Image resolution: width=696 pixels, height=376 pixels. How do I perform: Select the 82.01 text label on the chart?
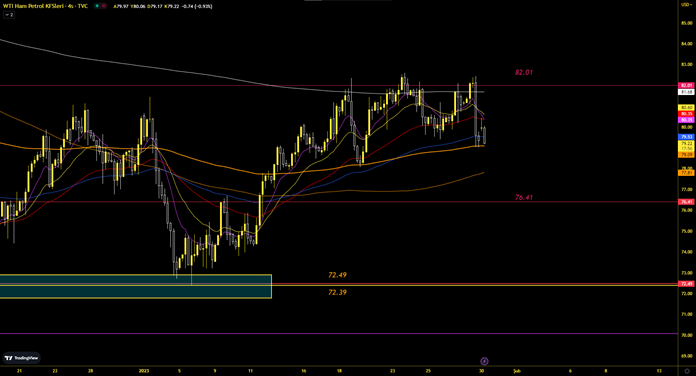click(x=524, y=72)
